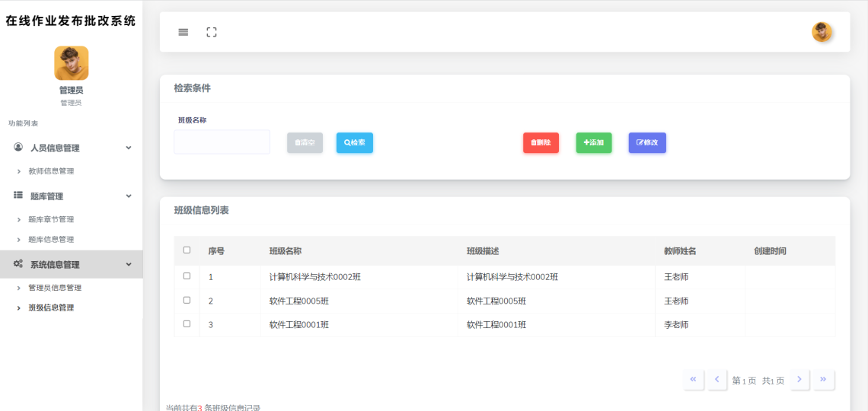Go to previous page with left arrow
868x411 pixels.
717,380
